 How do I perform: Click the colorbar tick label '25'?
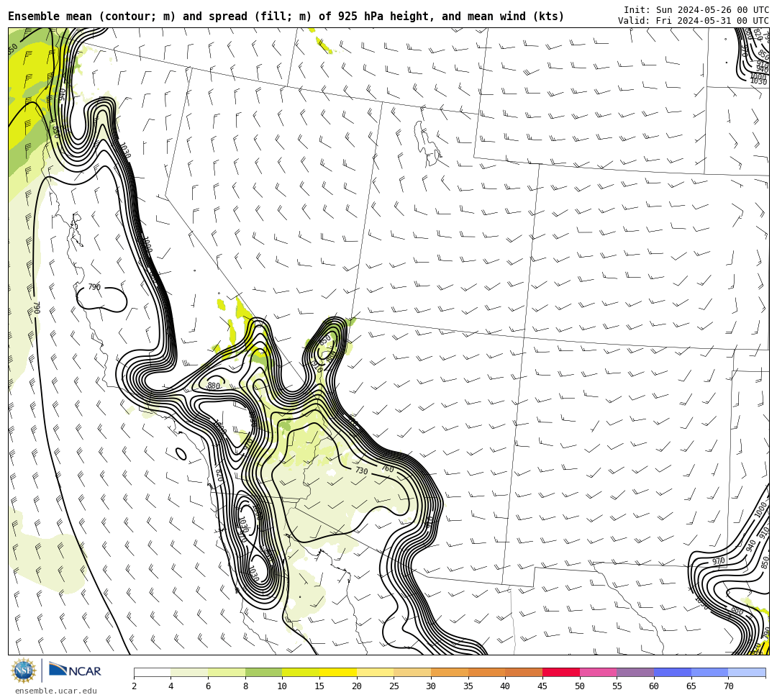pos(394,686)
